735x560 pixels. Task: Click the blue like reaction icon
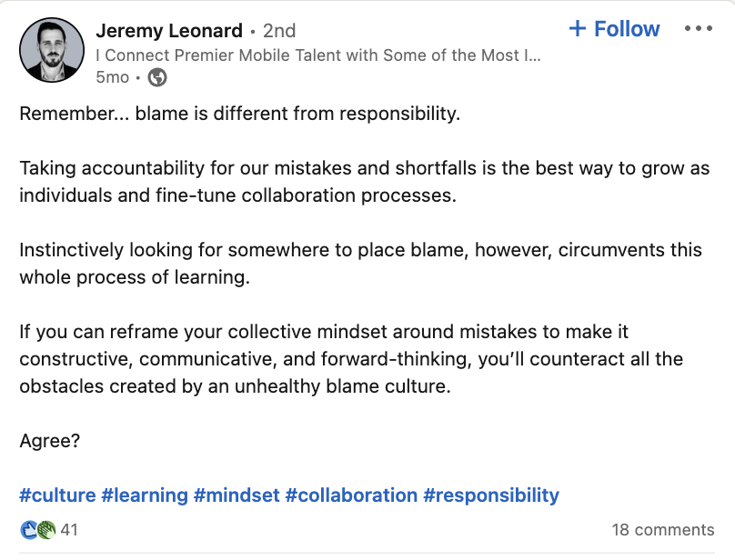(x=28, y=529)
